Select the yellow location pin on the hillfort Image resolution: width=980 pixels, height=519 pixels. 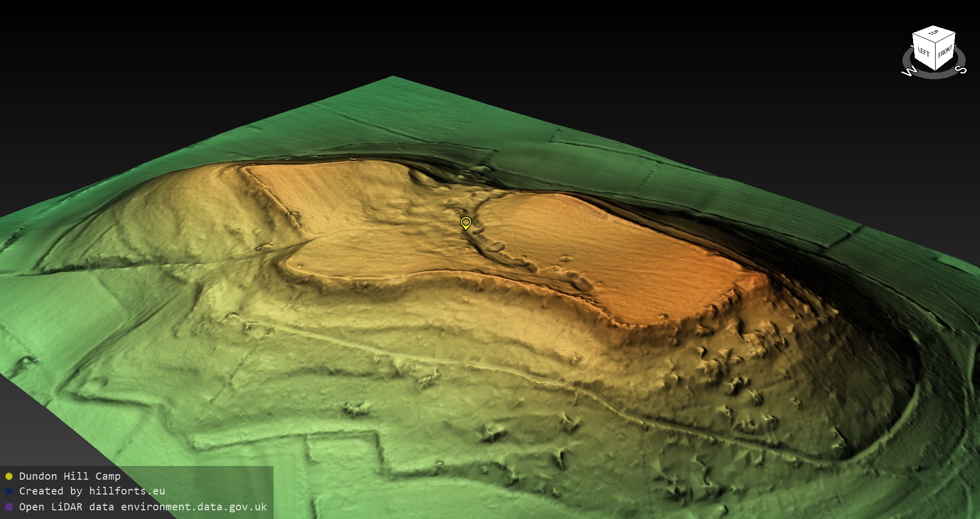pyautogui.click(x=465, y=223)
